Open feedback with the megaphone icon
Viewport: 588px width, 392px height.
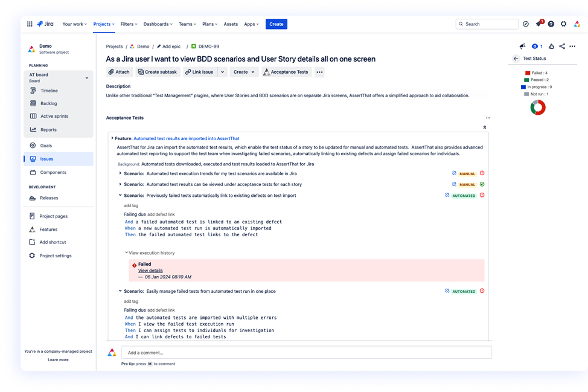pos(522,46)
